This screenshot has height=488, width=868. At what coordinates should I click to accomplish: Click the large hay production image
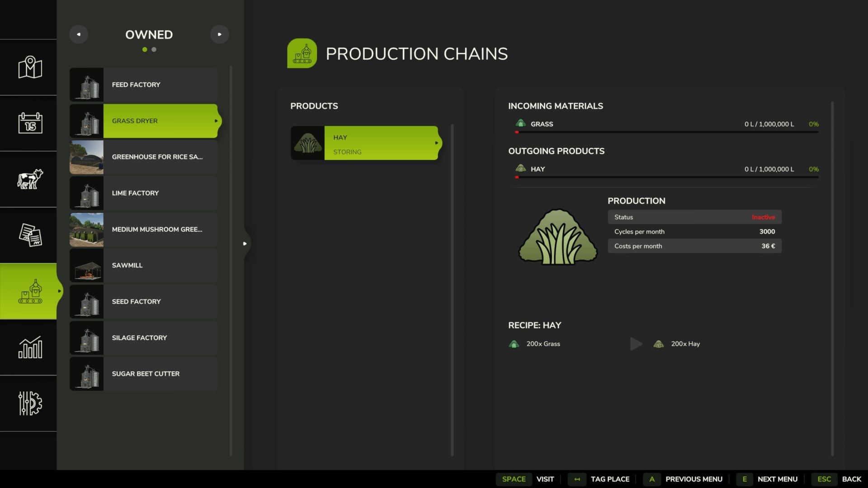[x=558, y=237]
